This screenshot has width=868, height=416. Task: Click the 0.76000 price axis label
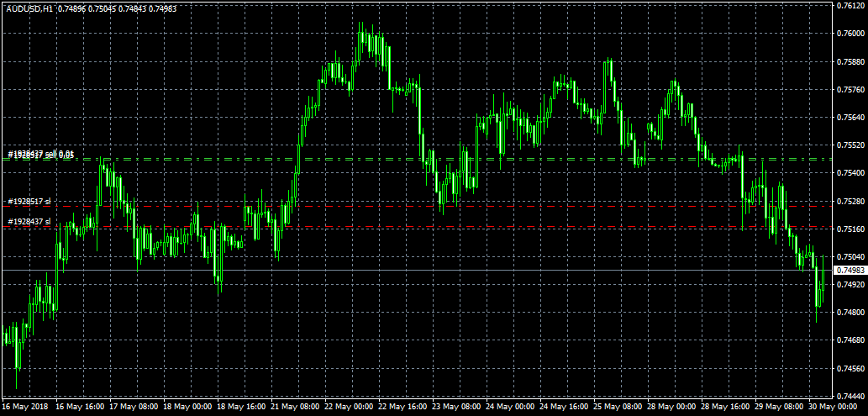point(849,34)
